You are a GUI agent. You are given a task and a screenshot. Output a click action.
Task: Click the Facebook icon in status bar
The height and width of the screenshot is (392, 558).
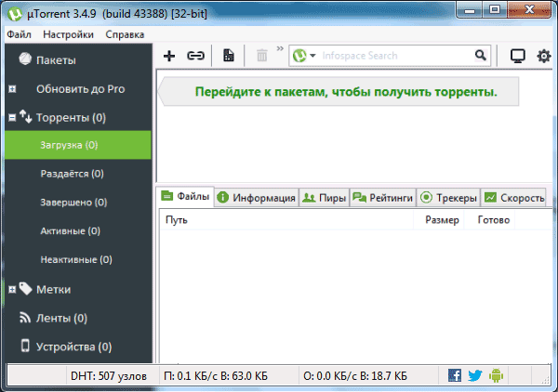[x=455, y=375]
